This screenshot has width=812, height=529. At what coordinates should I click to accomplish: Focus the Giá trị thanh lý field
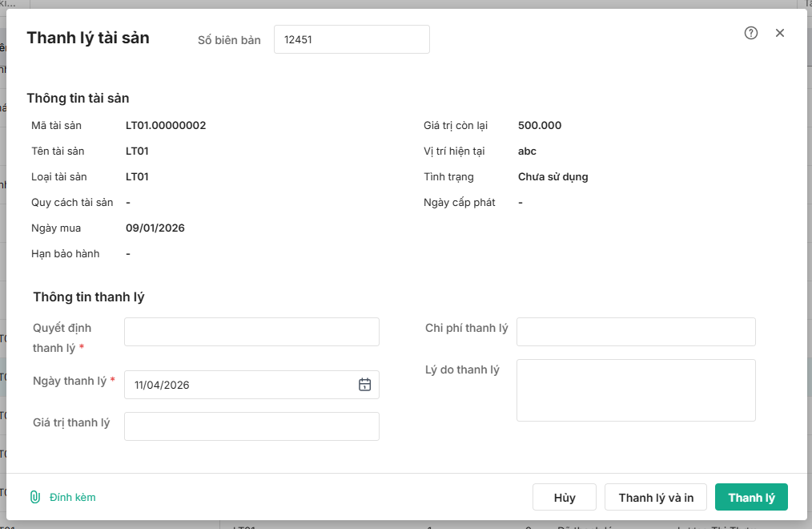251,426
